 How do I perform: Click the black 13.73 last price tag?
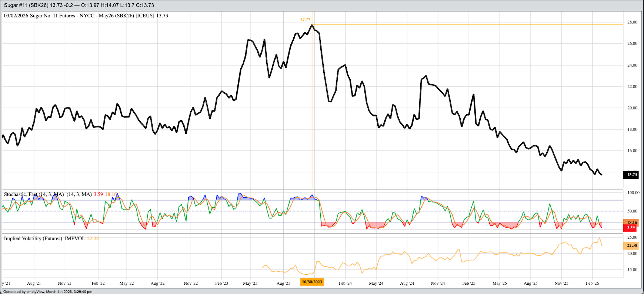632,175
